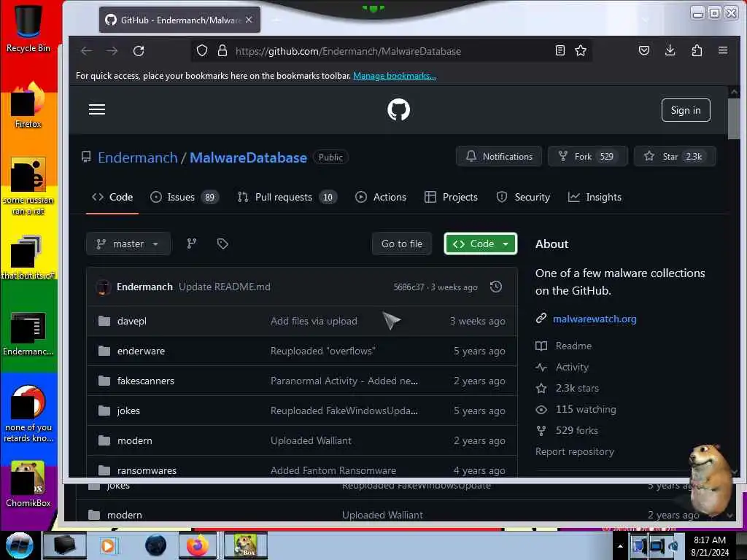This screenshot has height=560, width=747.
Task: Visit the malwarewatch.org link
Action: pos(595,319)
